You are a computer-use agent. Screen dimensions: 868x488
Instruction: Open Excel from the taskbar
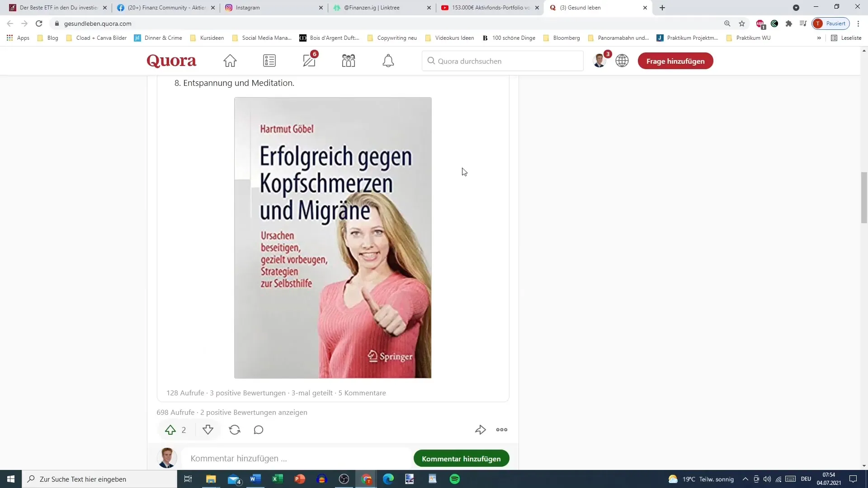(x=278, y=479)
